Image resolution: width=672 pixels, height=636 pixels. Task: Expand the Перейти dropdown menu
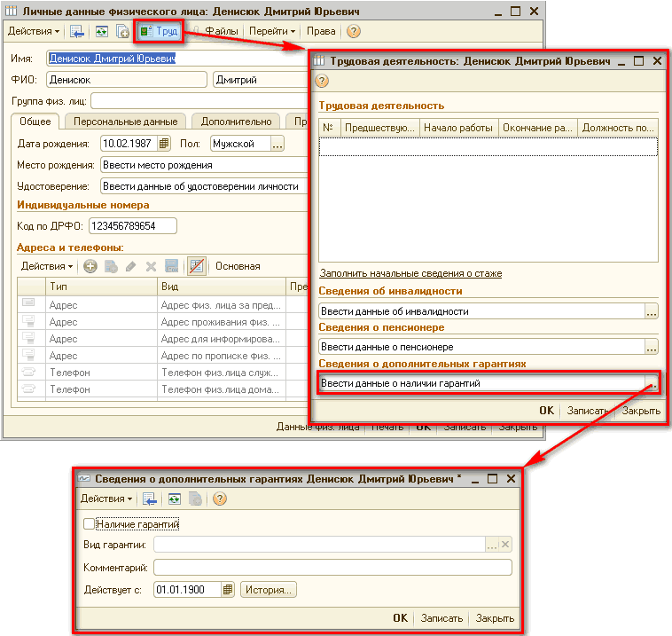tap(271, 31)
